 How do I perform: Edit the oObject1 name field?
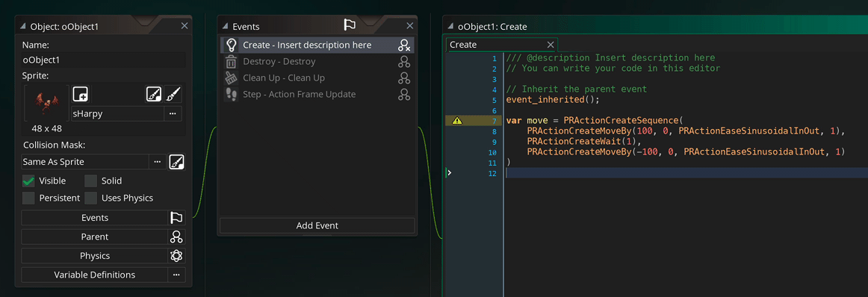click(x=104, y=60)
